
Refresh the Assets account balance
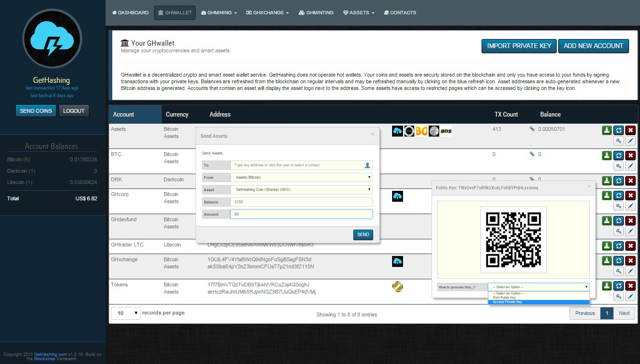[x=619, y=130]
